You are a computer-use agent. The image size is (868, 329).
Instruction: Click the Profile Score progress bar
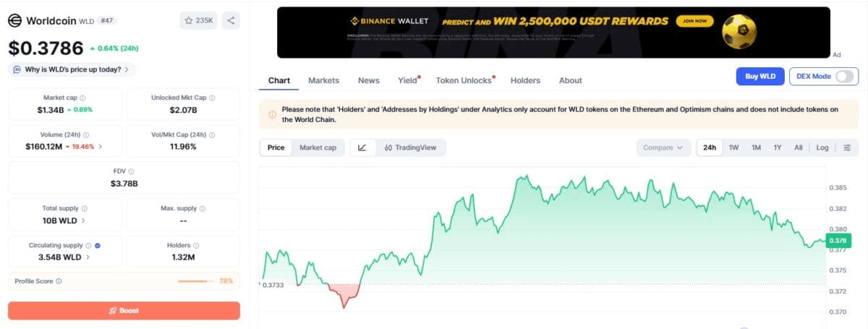click(192, 281)
